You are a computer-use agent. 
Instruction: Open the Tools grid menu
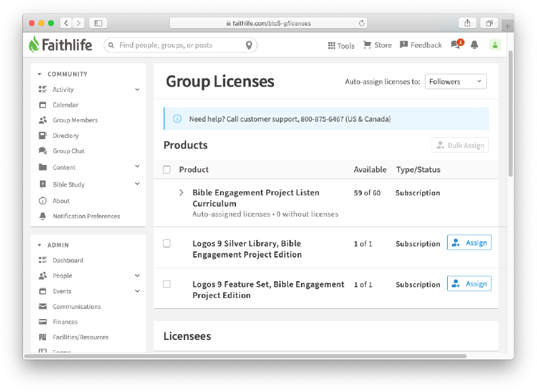coord(341,45)
